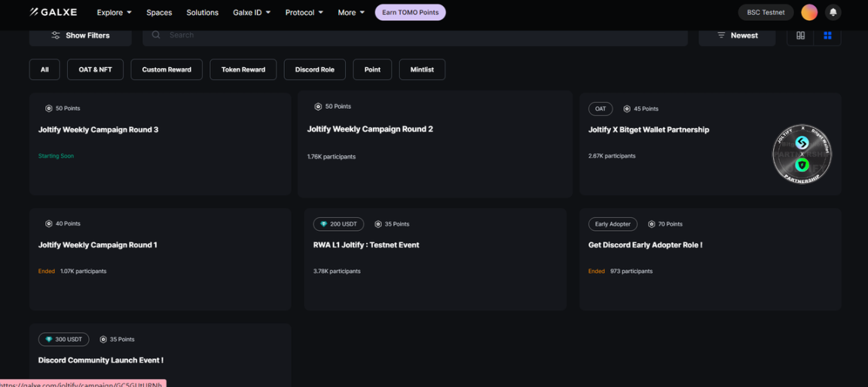Click the Newest sort lines icon
Image resolution: width=868 pixels, height=387 pixels.
[721, 35]
